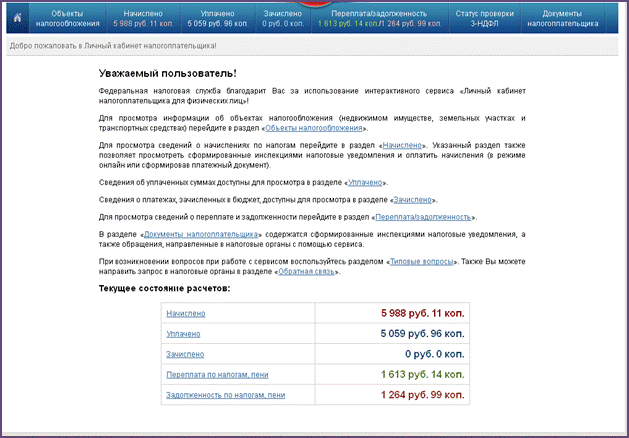Click the Уважаемый пользователь! heading

168,74
